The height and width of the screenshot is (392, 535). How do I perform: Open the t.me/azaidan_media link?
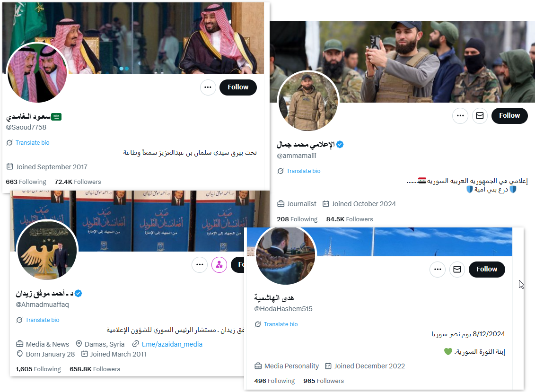click(172, 344)
